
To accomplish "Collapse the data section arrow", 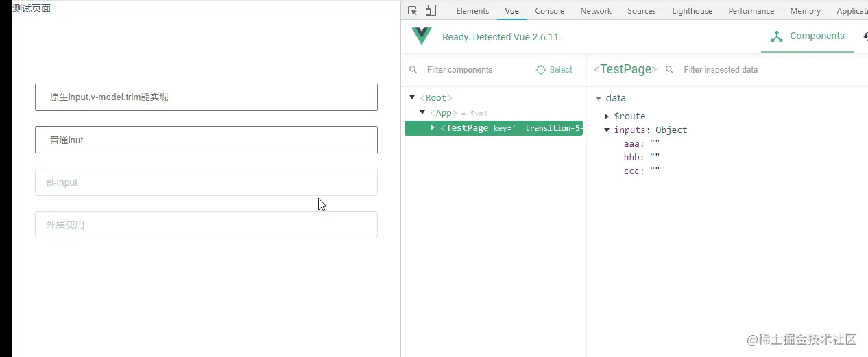I will (x=599, y=98).
